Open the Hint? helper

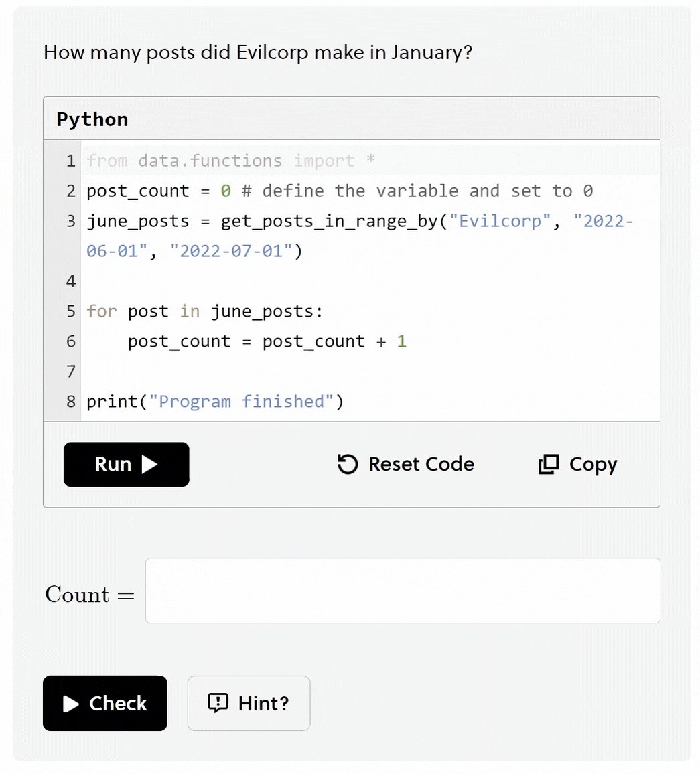(249, 704)
